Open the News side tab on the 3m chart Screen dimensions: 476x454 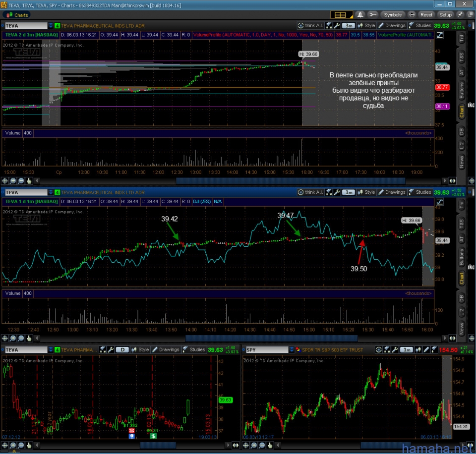coord(462,162)
